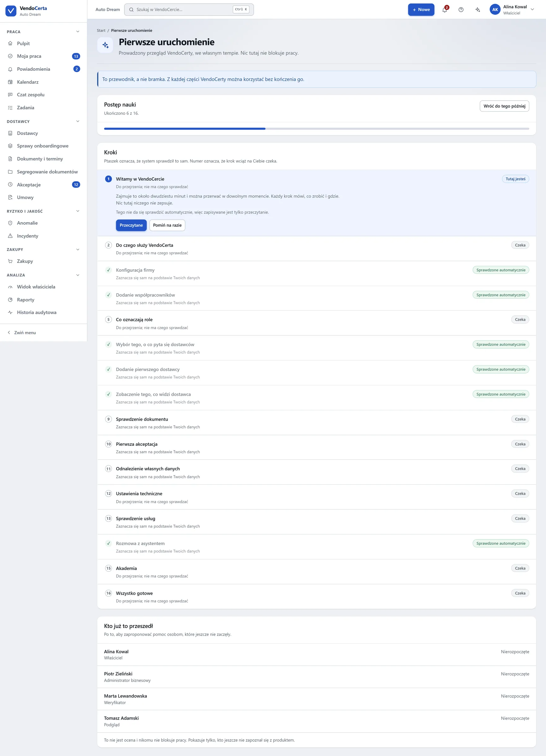Click the Sprawy onboardingowe layers icon
The height and width of the screenshot is (756, 546).
coord(10,146)
